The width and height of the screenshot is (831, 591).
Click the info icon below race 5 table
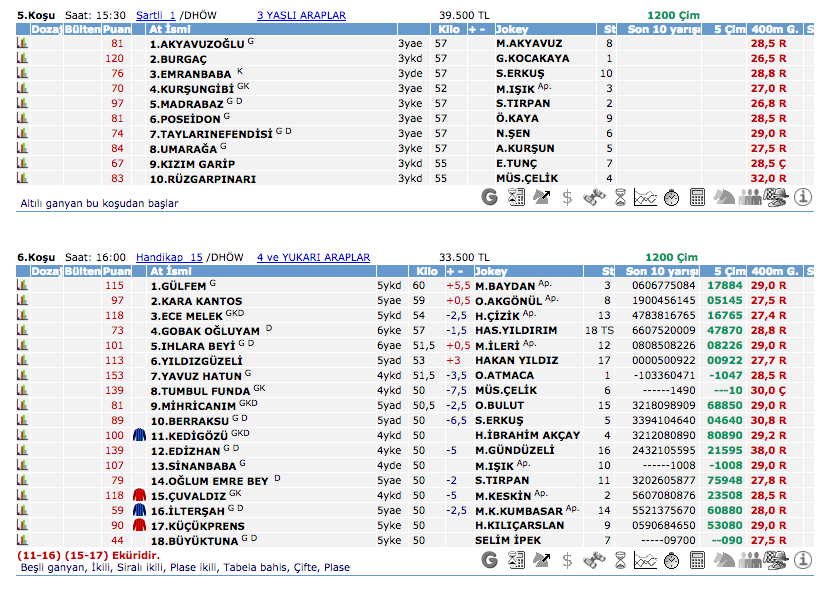point(802,197)
